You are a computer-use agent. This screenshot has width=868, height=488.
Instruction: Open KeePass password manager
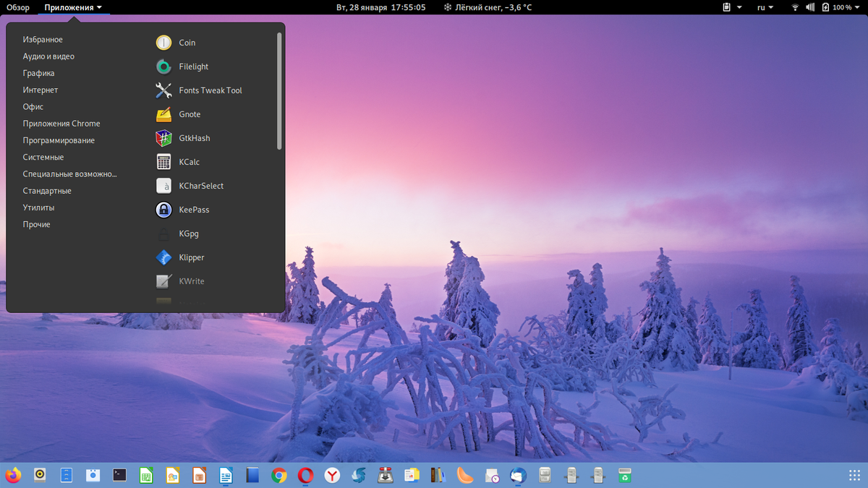click(x=164, y=210)
